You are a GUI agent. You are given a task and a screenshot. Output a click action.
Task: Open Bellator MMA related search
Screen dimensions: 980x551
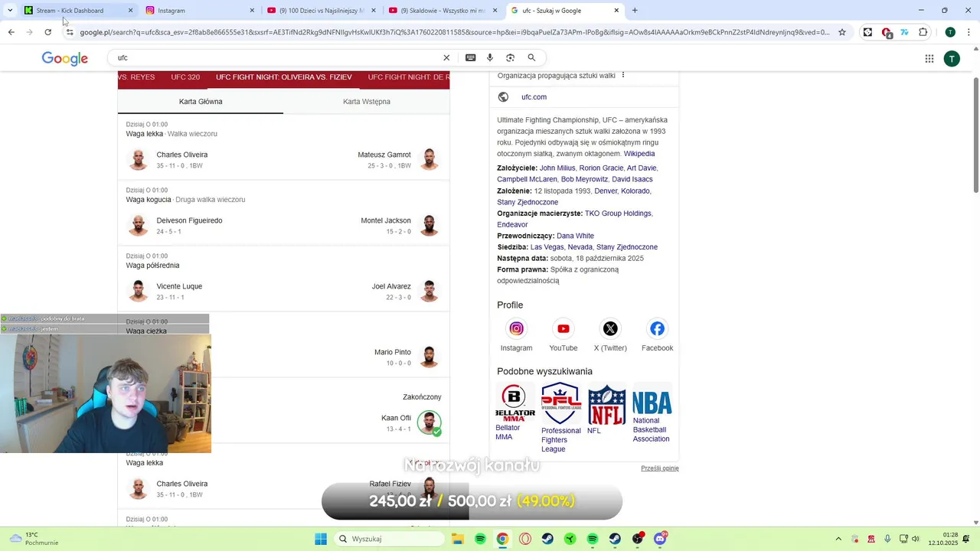514,412
